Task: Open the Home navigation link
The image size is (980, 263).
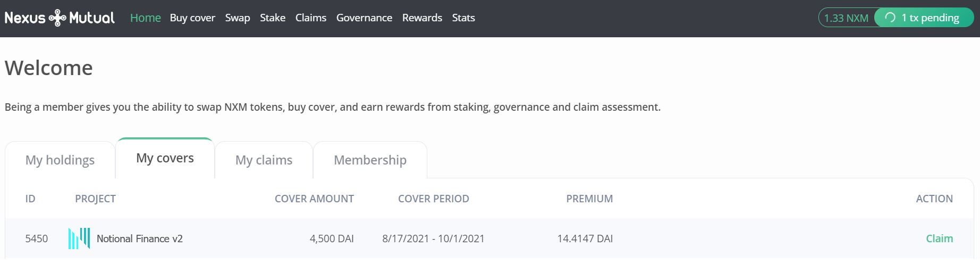Action: (145, 18)
